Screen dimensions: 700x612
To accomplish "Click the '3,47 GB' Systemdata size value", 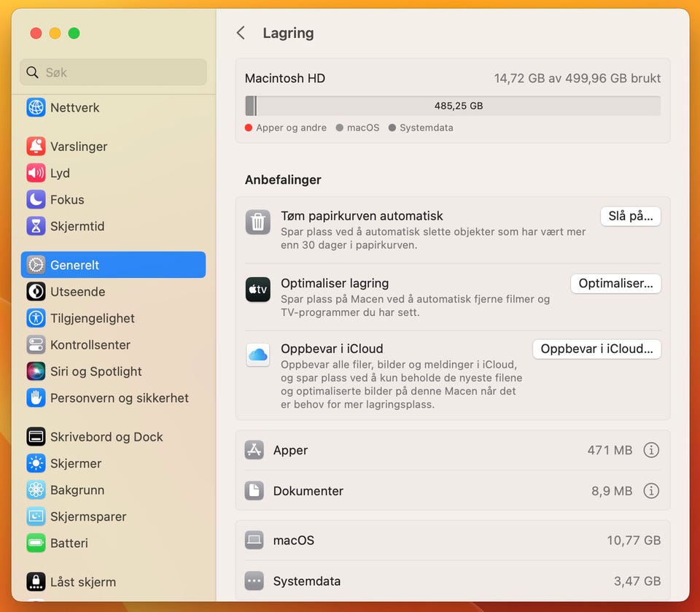I will click(637, 581).
